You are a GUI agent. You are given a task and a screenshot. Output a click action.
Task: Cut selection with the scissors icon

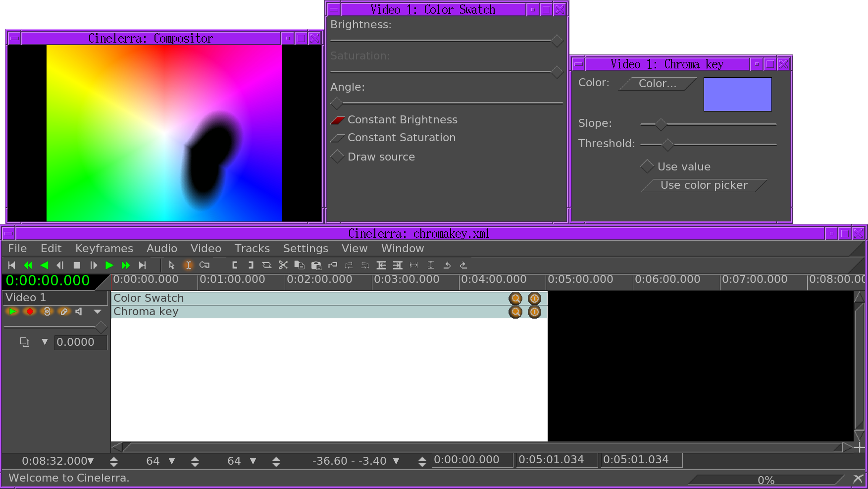click(283, 266)
